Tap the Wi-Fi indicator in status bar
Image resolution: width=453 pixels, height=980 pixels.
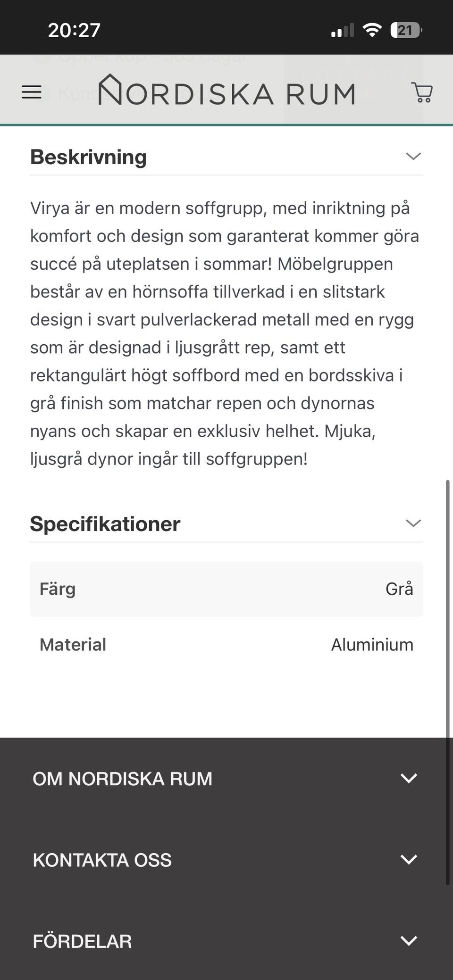click(x=372, y=29)
